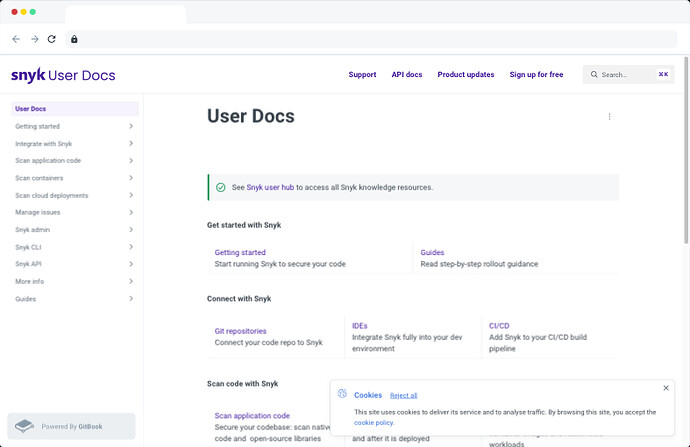
Task: Click the Snyk User Docs logo
Action: pyautogui.click(x=63, y=75)
